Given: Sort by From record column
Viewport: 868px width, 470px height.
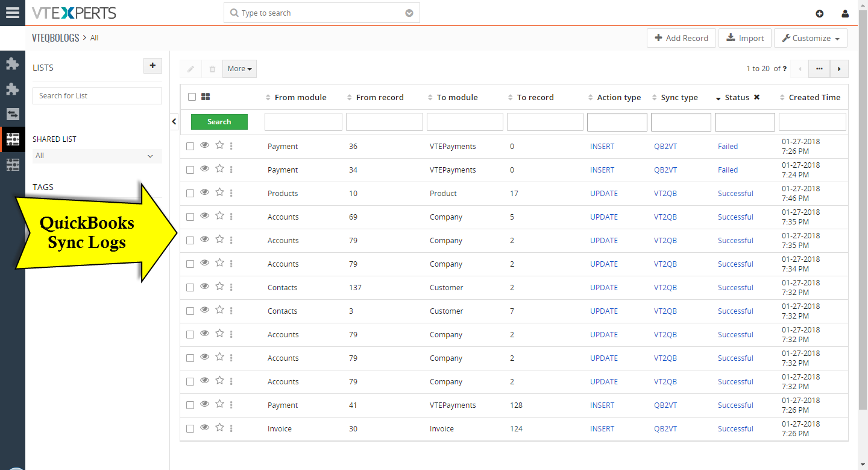Looking at the screenshot, I should pos(380,97).
